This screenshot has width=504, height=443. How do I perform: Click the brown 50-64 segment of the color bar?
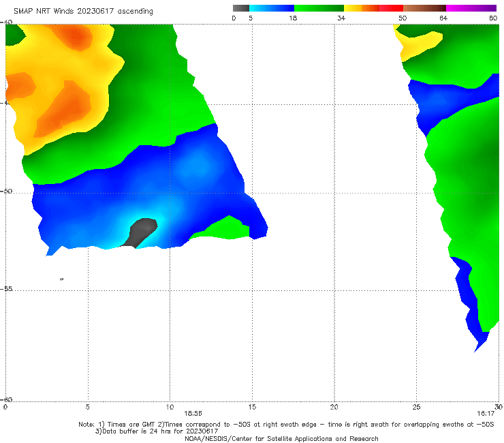coord(424,8)
